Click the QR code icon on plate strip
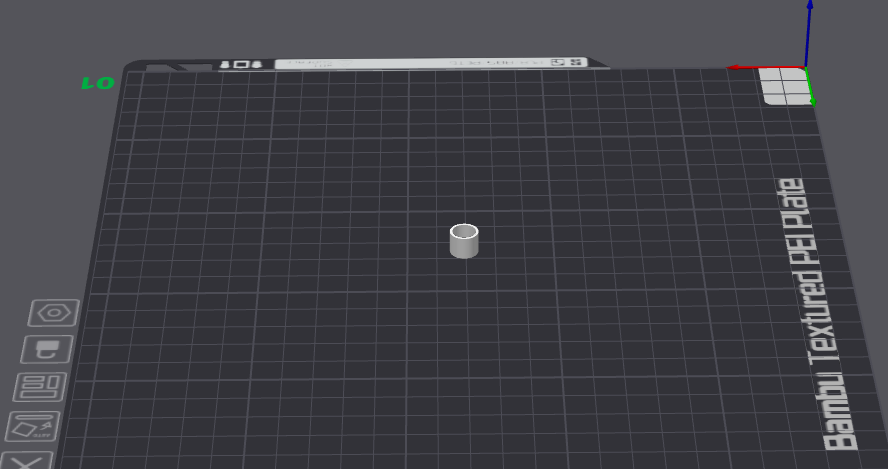Viewport: 888px width, 469px height. (577, 62)
